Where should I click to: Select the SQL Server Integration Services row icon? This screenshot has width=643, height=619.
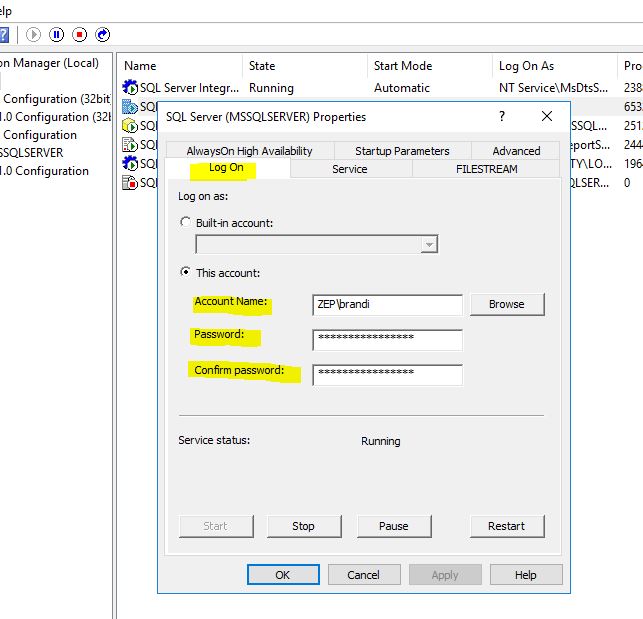(129, 88)
